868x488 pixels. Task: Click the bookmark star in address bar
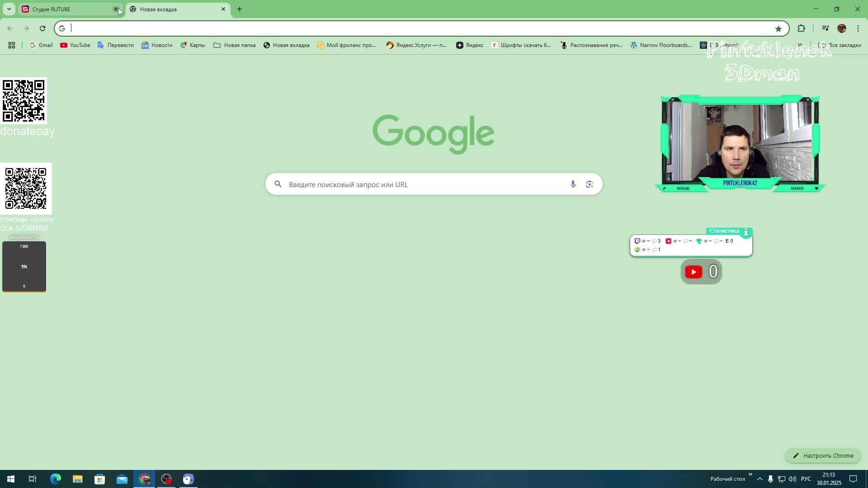(778, 28)
